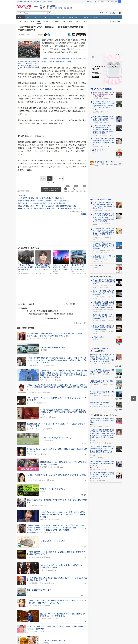This screenshot has width=138, height=644.
Task: Open the トップ tab
Action: [20, 17]
